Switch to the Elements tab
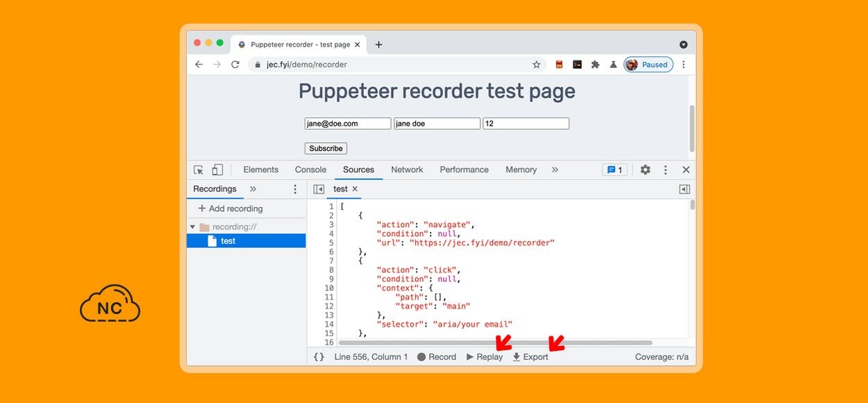Viewport: 868px width, 403px height. [x=260, y=170]
